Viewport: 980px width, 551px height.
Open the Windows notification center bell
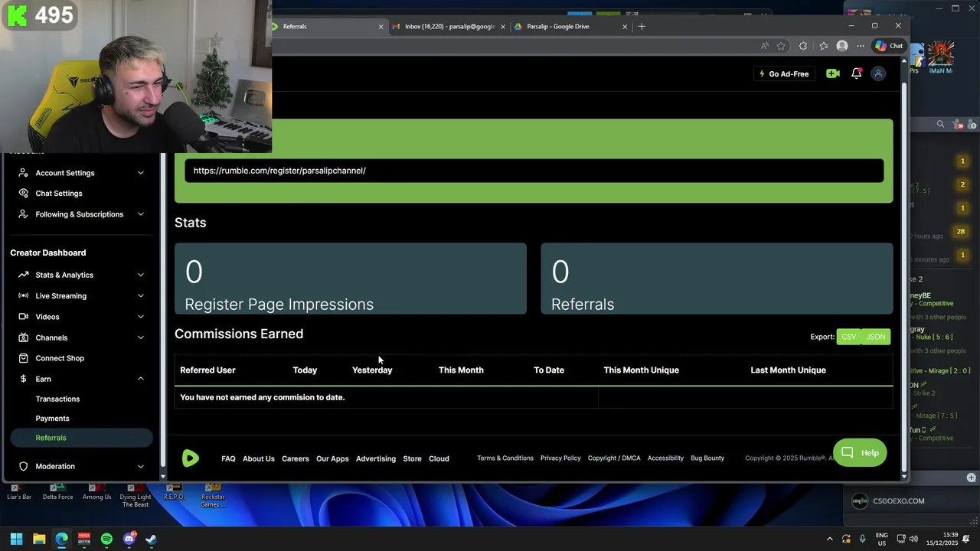966,539
